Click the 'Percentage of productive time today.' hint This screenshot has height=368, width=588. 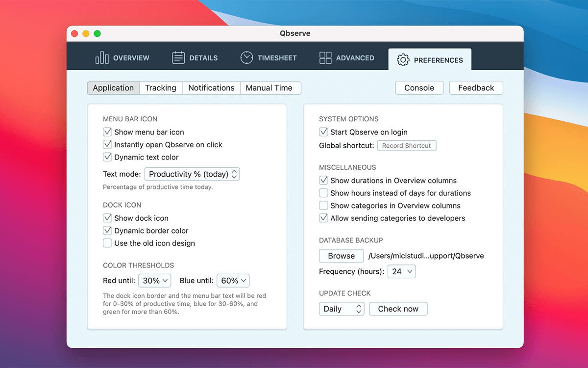(158, 187)
